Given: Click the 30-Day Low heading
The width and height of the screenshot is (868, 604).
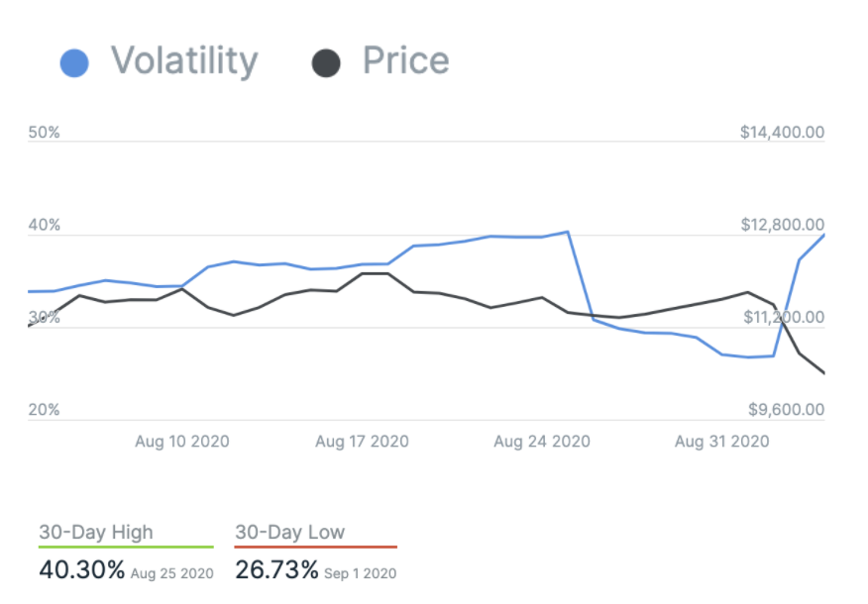Looking at the screenshot, I should 290,532.
